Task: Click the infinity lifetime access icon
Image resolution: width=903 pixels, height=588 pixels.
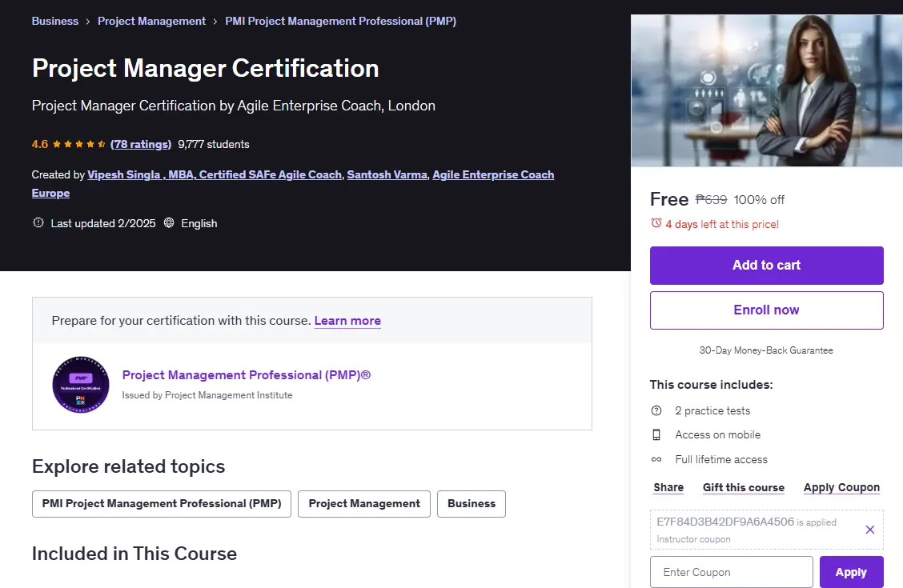Action: [656, 460]
